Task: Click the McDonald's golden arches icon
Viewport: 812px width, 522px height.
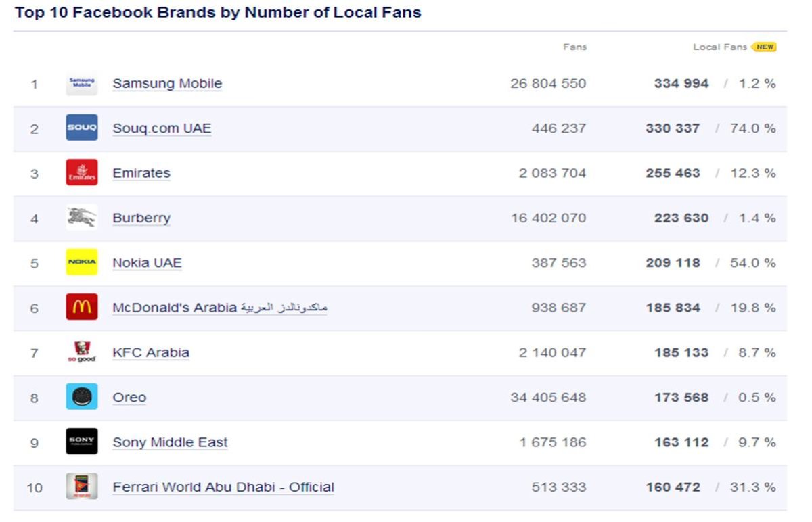Action: pos(82,306)
